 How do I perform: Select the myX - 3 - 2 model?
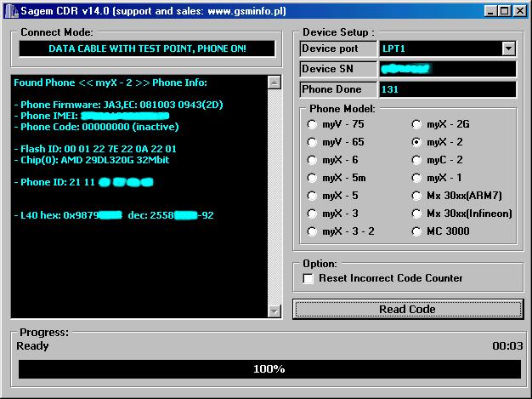(x=312, y=231)
